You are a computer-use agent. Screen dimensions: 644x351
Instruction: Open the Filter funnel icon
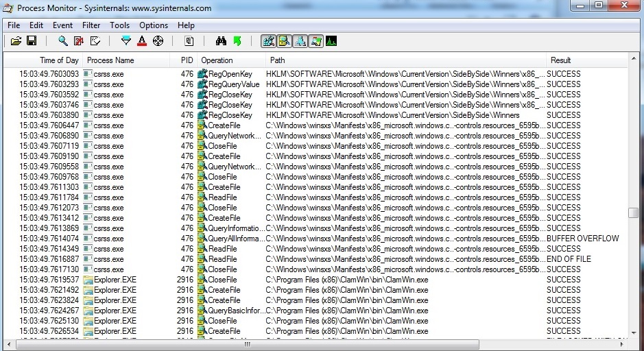[x=126, y=41]
